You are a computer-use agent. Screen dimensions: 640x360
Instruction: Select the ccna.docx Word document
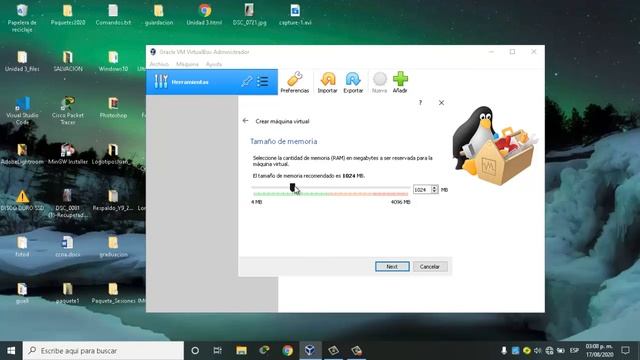point(68,247)
